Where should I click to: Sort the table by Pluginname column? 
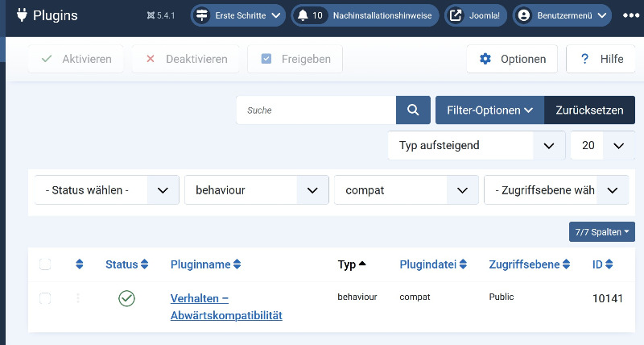coord(205,264)
